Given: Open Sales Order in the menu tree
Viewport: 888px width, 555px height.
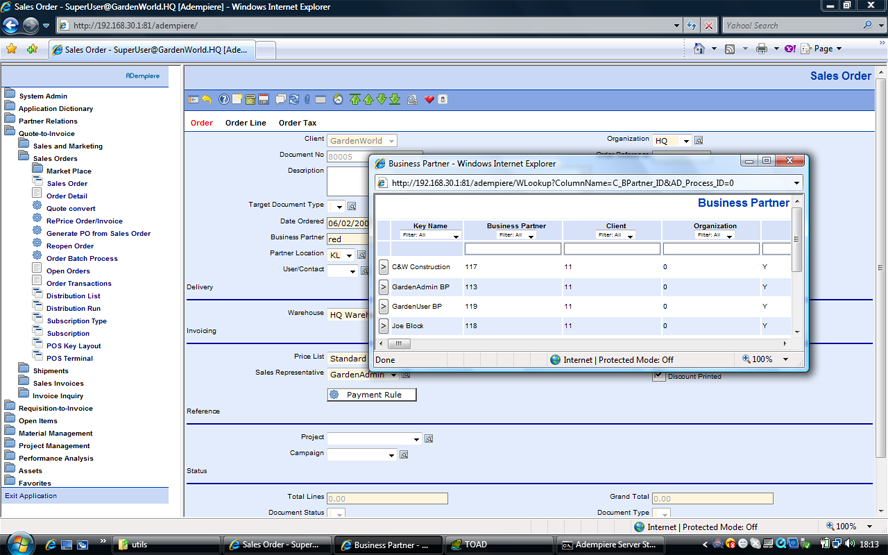Looking at the screenshot, I should click(x=67, y=183).
